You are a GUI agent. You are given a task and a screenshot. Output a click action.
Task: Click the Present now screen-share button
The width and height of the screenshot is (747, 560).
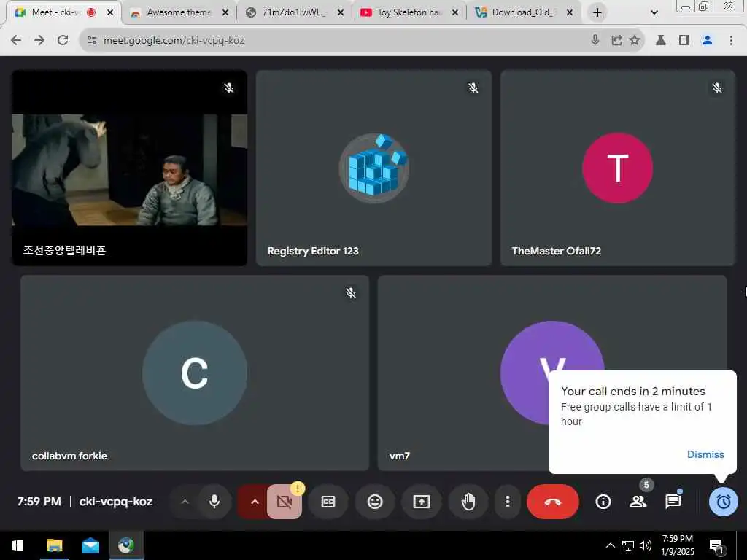tap(422, 502)
